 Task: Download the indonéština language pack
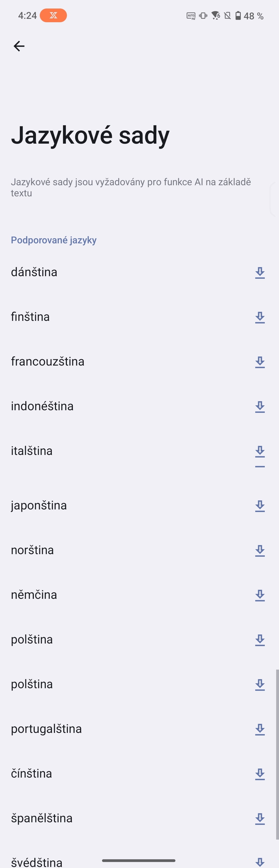point(260,407)
